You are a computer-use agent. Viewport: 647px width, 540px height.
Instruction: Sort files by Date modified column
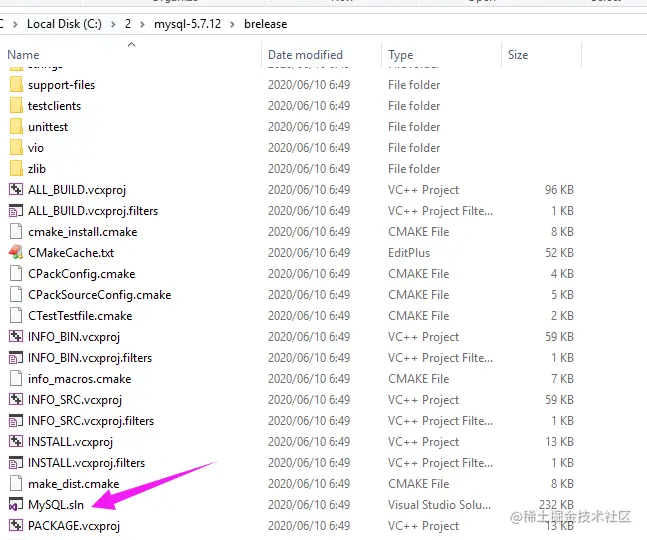tap(305, 55)
